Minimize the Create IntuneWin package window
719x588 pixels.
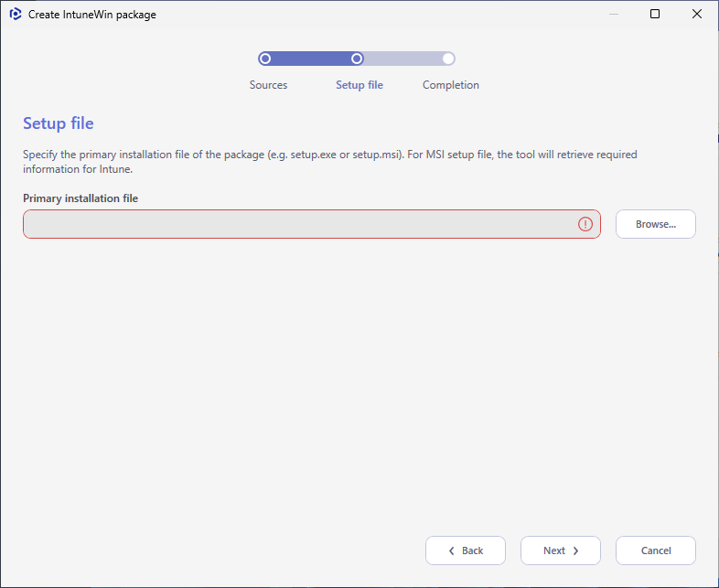click(614, 14)
